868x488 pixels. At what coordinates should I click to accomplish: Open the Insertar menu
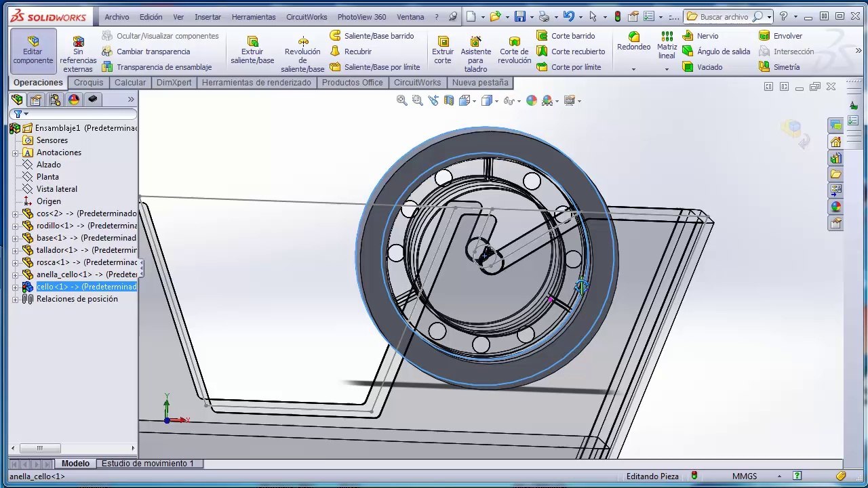(208, 17)
